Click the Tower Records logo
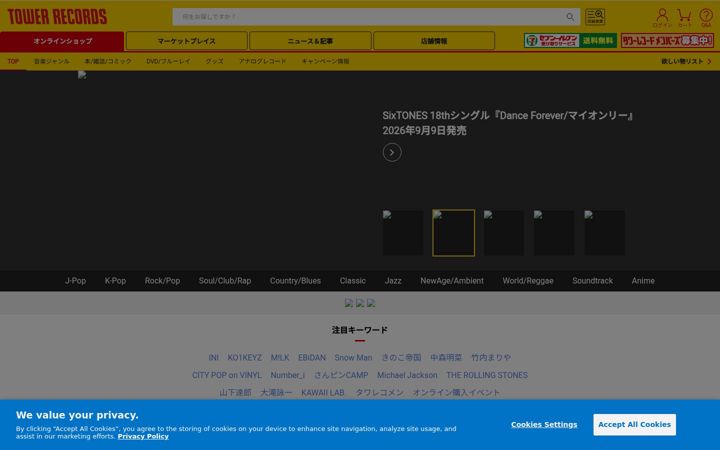Screen dimensions: 720x450 57,17
